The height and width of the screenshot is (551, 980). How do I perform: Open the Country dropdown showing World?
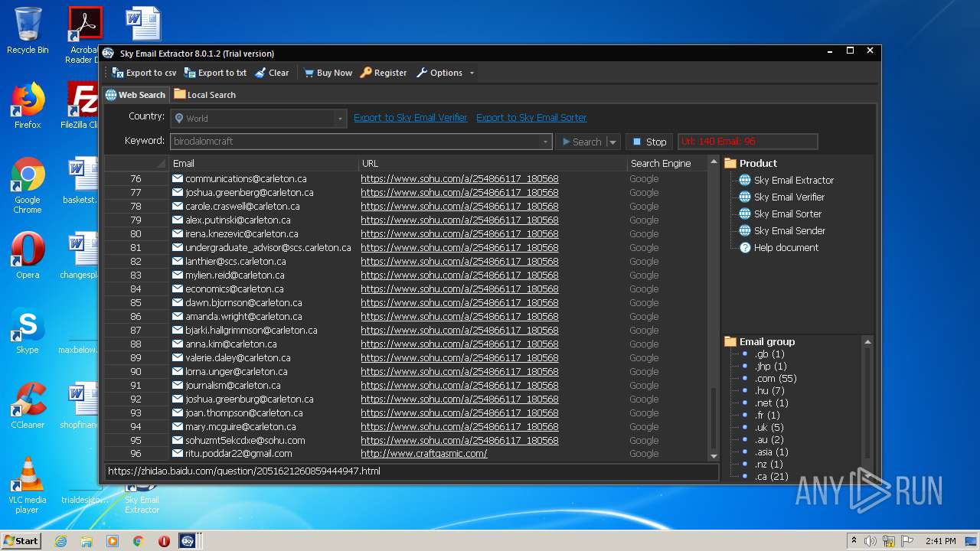tap(258, 118)
